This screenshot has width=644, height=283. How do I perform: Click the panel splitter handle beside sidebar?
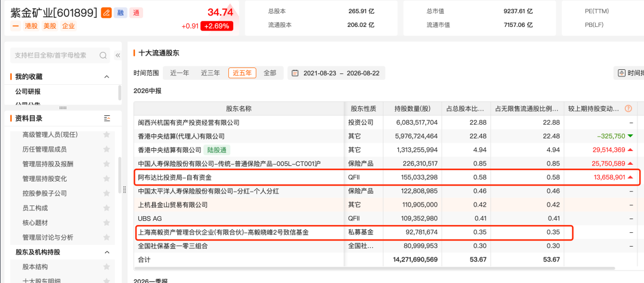pyautogui.click(x=125, y=189)
